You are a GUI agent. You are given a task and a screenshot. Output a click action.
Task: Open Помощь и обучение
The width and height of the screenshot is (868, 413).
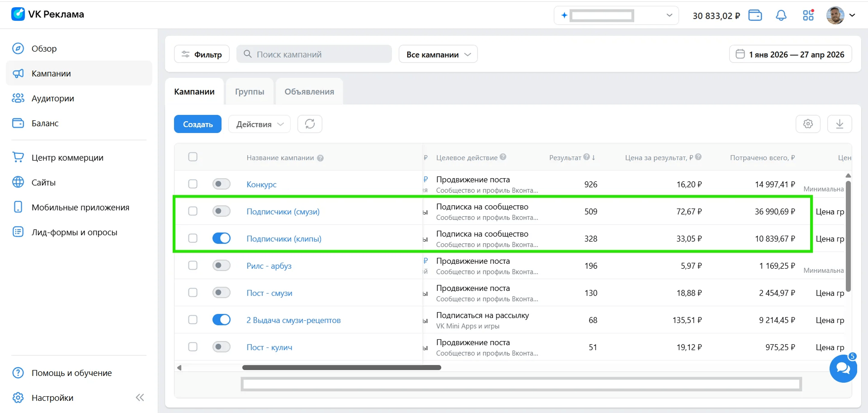click(79, 373)
